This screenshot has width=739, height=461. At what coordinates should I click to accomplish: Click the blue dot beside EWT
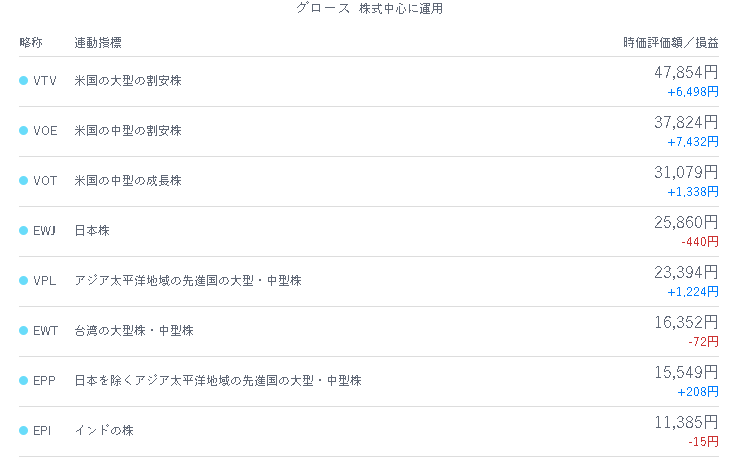coord(24,330)
